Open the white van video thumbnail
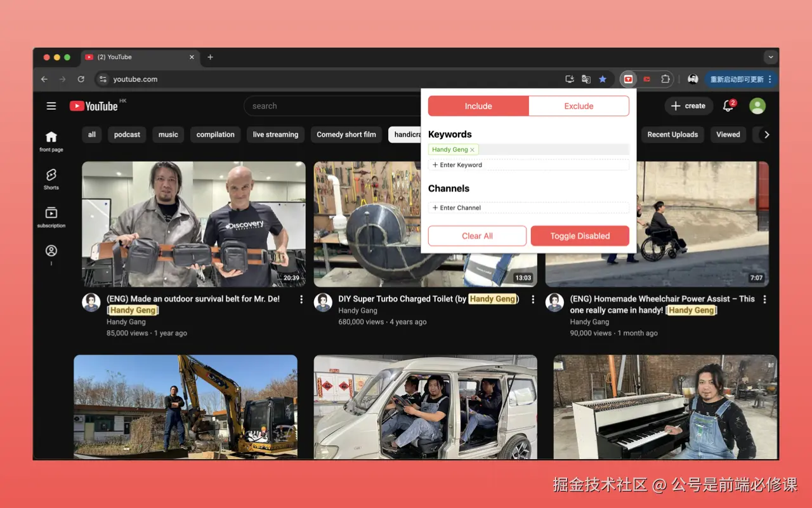Viewport: 812px width, 508px height. point(425,406)
